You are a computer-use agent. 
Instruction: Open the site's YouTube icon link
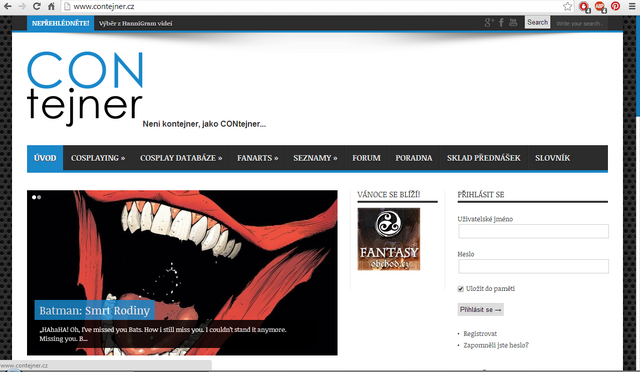[513, 23]
